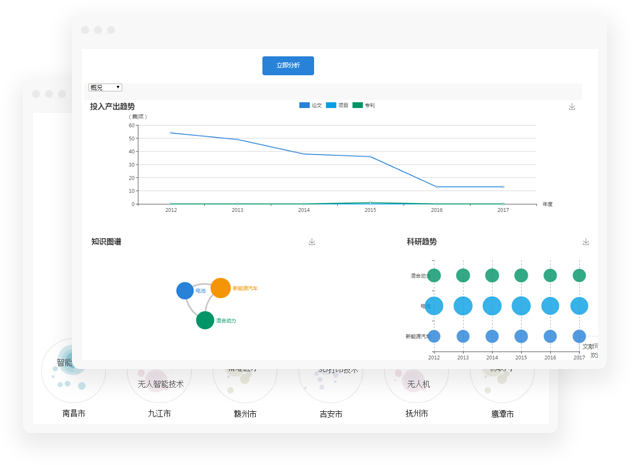Click the 抚州市 label in the back window
This screenshot has height=465, width=632.
coord(417,413)
